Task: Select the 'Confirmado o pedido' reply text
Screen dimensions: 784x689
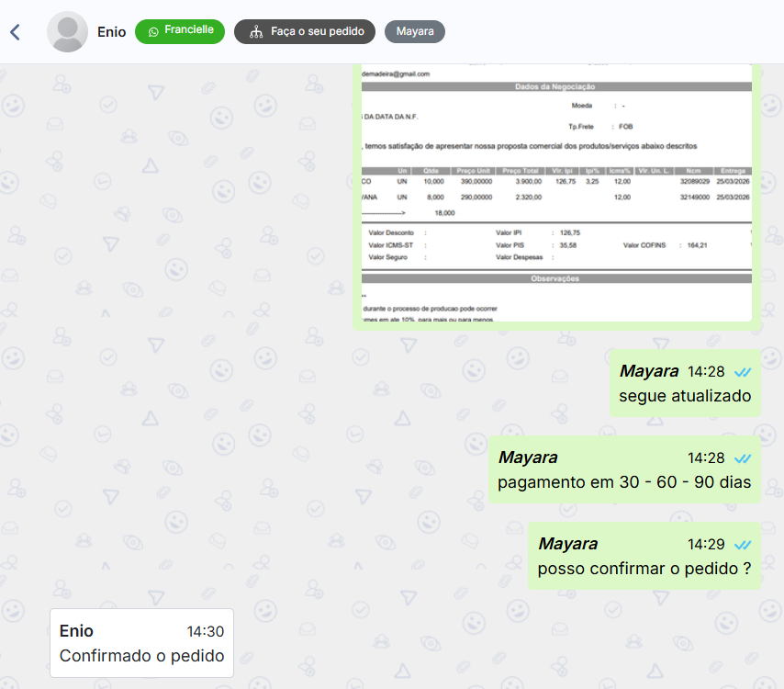Action: tap(141, 656)
